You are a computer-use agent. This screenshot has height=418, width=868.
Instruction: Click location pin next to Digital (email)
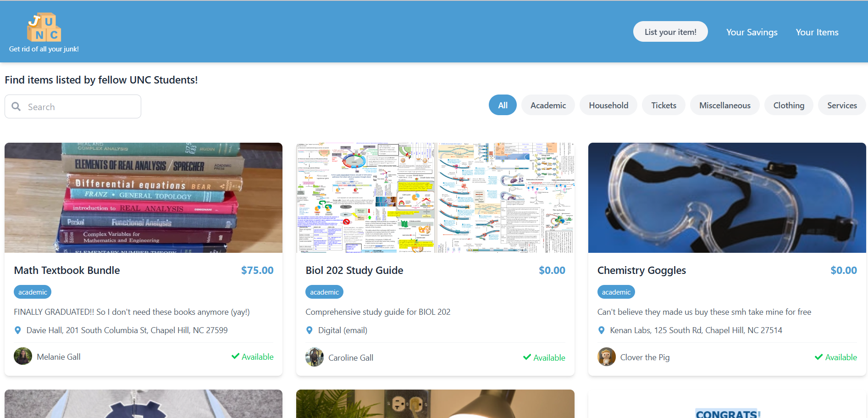coord(310,330)
